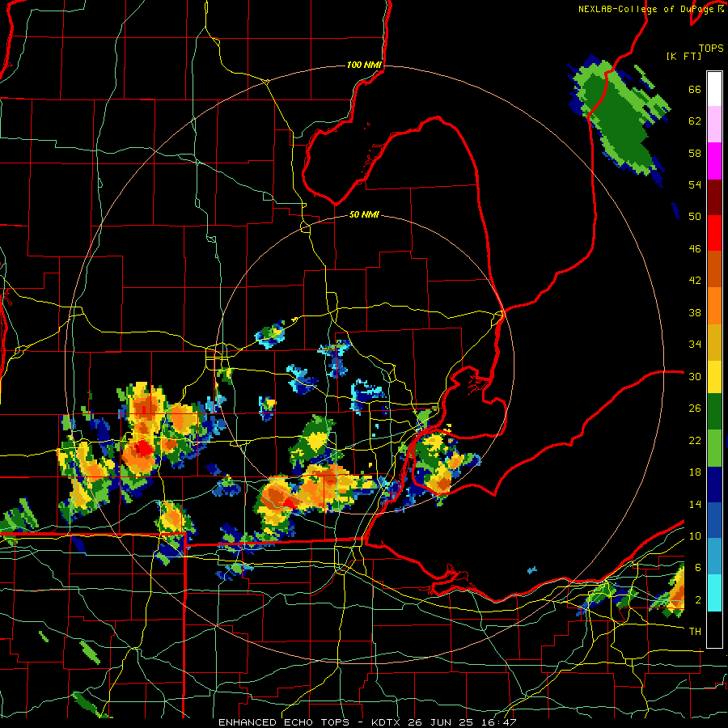728x728 pixels.
Task: Click the 14 value on the tops scale
Action: pyautogui.click(x=695, y=504)
